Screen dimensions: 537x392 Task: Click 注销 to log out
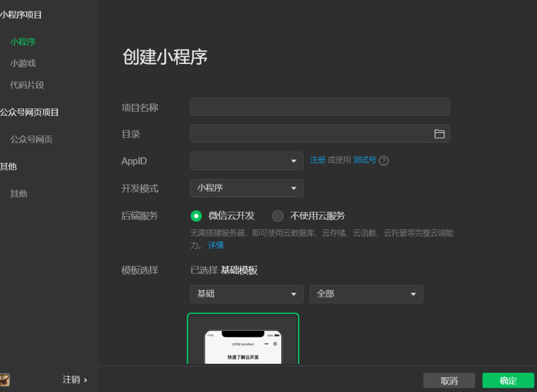coord(75,380)
